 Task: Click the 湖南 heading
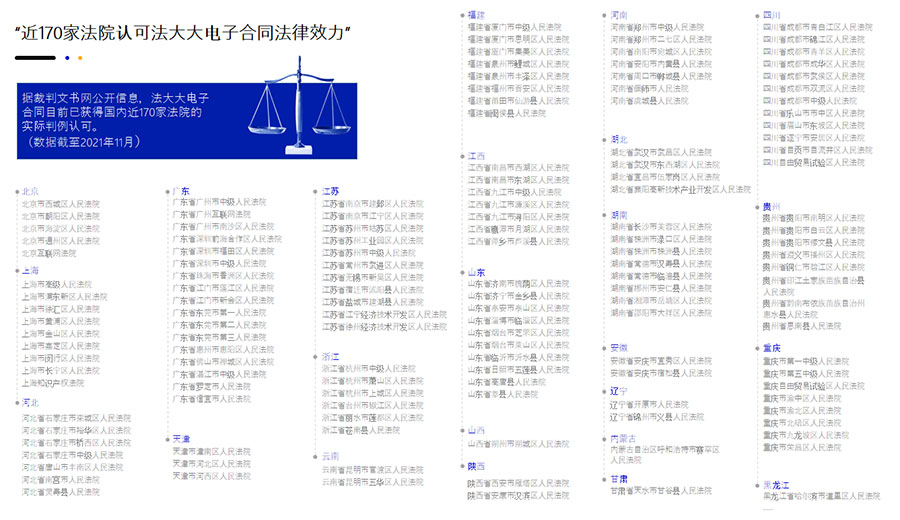[x=619, y=215]
